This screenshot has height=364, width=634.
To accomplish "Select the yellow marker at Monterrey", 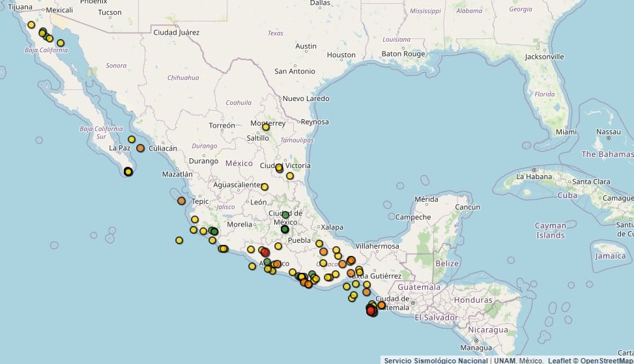I will pos(265,127).
